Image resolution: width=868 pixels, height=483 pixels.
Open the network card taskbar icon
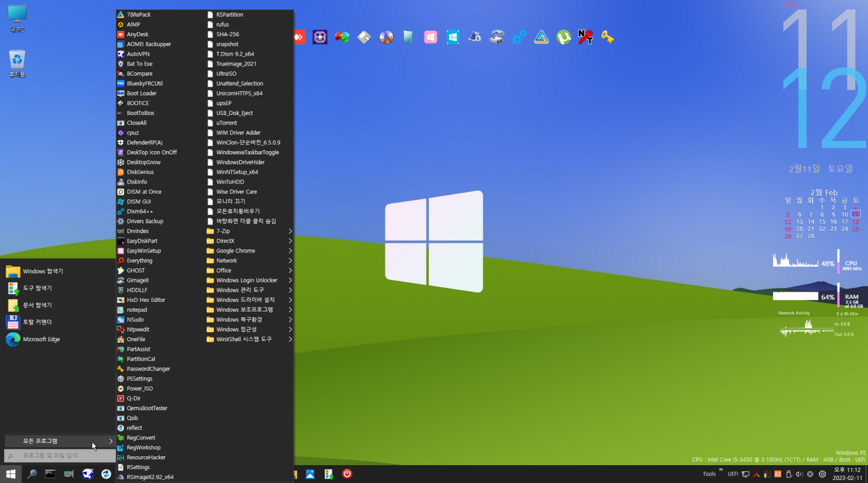tap(69, 474)
